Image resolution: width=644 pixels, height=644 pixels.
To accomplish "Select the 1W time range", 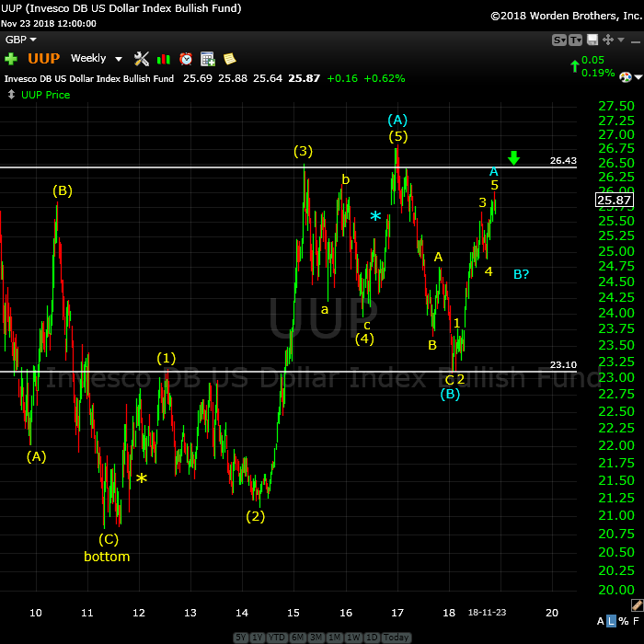I will [353, 637].
